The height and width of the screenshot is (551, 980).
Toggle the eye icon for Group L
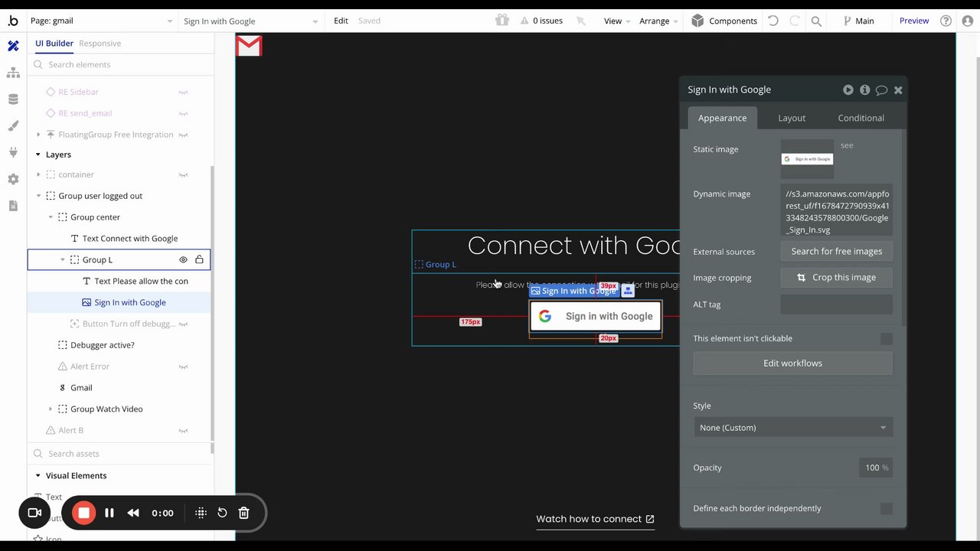click(x=183, y=259)
